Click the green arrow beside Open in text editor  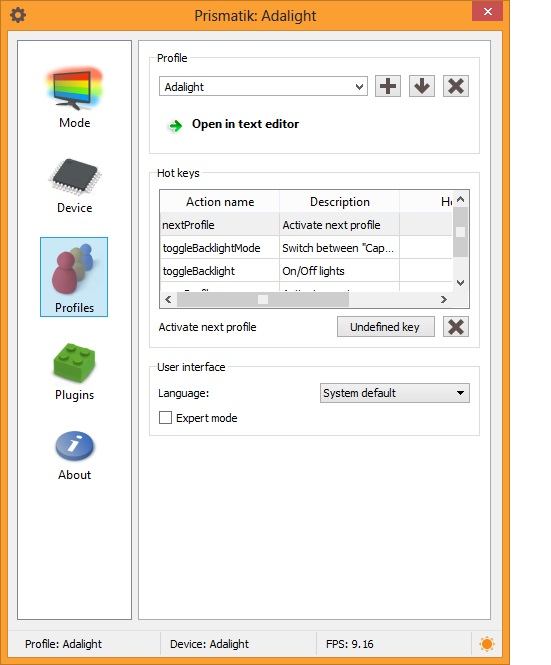[x=175, y=126]
